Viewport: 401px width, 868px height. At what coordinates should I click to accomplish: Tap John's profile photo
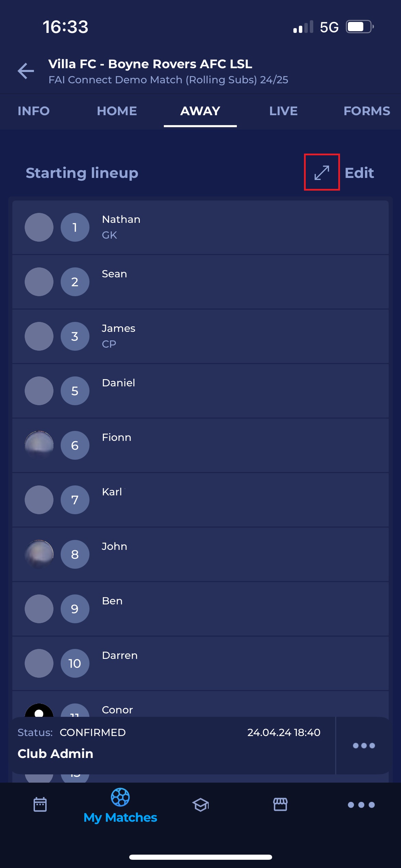click(39, 554)
